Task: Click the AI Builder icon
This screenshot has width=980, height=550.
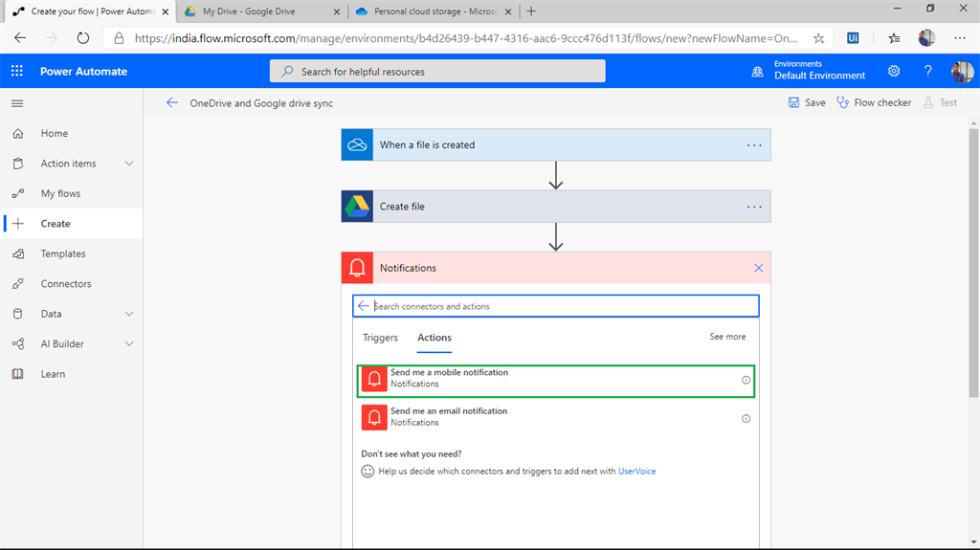Action: pyautogui.click(x=18, y=343)
